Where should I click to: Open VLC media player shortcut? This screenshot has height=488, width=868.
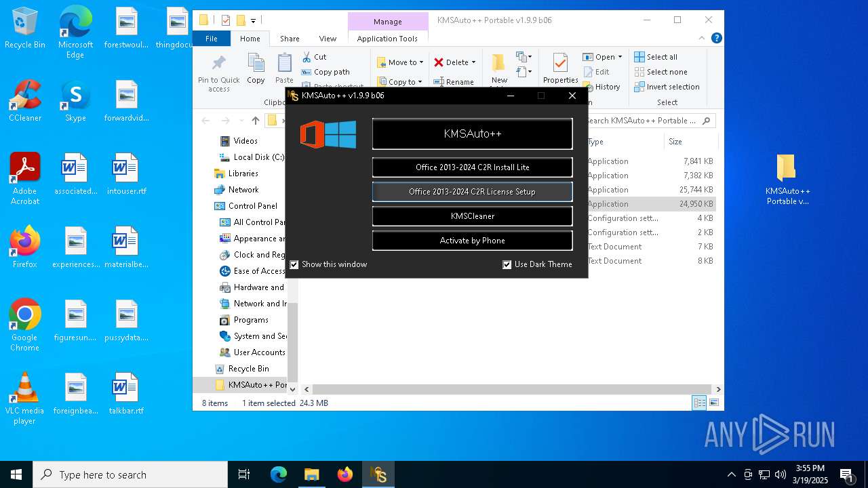coord(25,399)
